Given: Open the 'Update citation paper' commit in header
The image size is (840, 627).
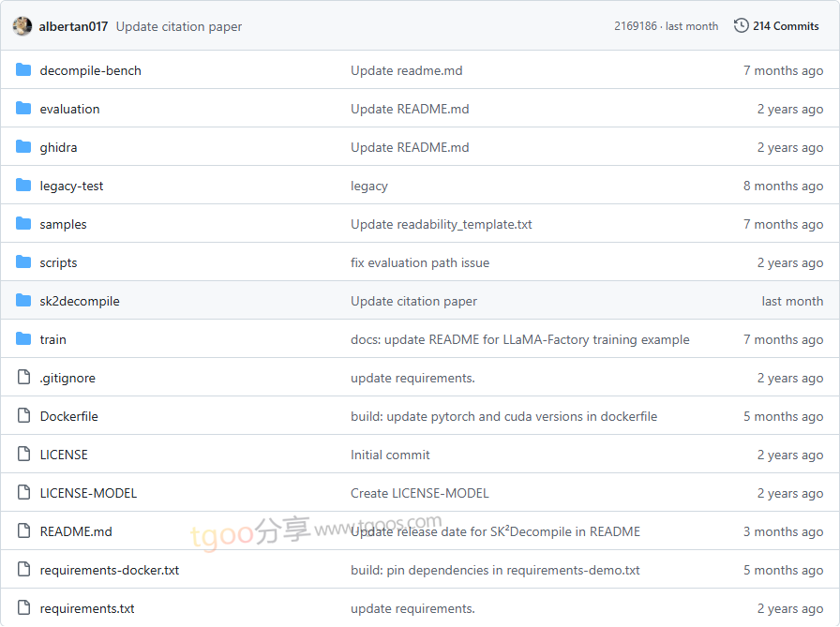Looking at the screenshot, I should [x=178, y=26].
